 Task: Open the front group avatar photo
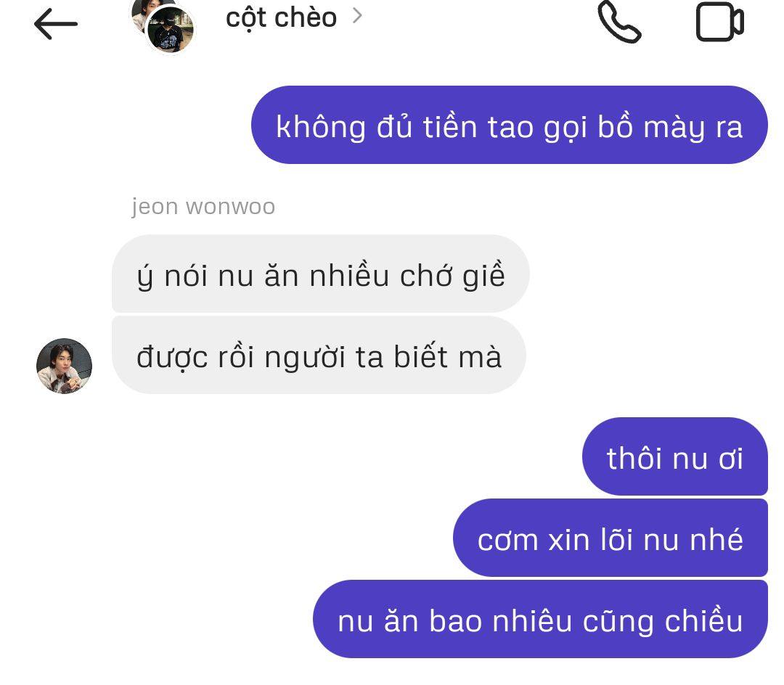coord(171,30)
